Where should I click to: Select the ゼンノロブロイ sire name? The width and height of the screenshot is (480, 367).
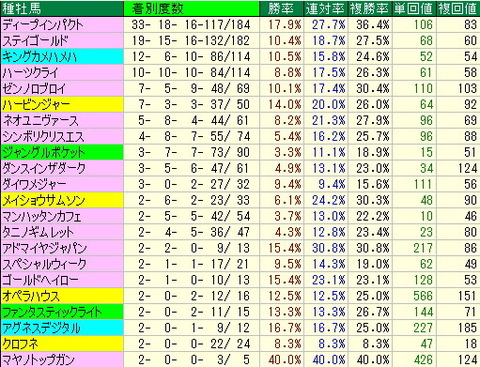pyautogui.click(x=34, y=89)
